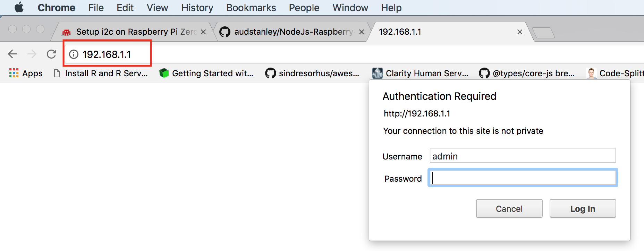Open the Apple menu

[19, 7]
